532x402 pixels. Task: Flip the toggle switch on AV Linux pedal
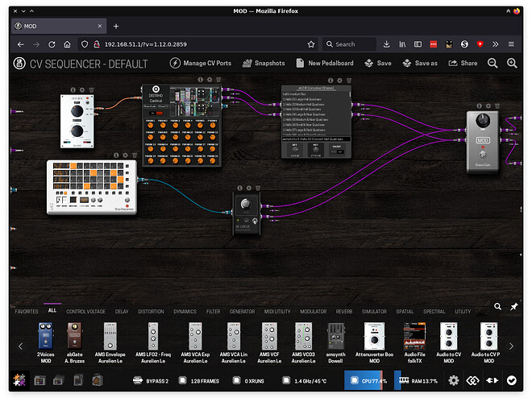(255, 221)
